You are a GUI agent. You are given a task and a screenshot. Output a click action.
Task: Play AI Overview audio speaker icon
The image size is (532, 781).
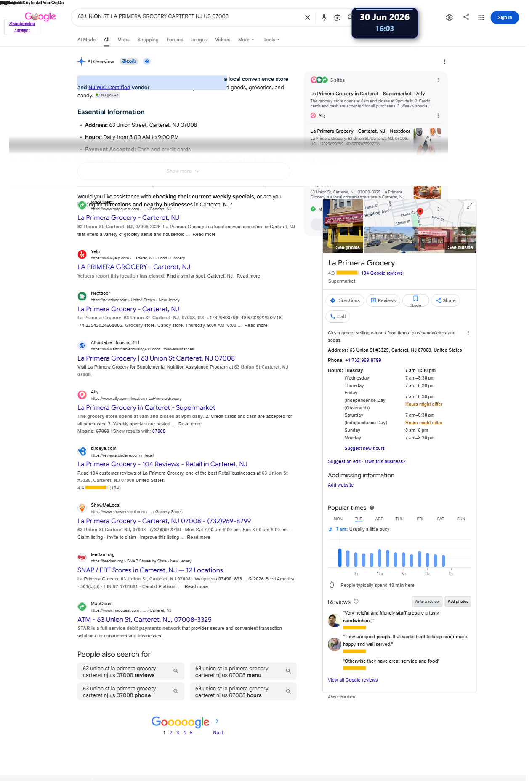click(146, 61)
